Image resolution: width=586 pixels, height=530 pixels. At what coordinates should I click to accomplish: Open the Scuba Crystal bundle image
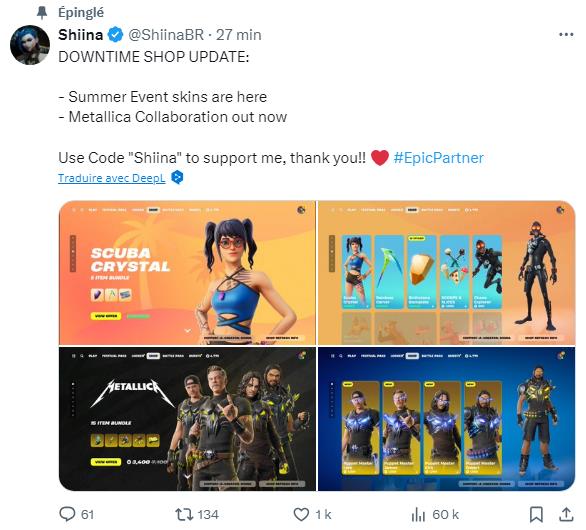click(188, 273)
